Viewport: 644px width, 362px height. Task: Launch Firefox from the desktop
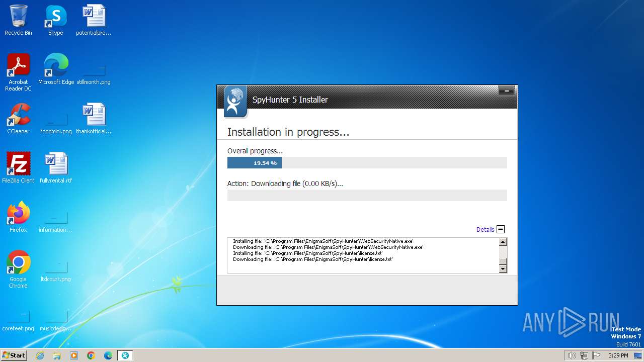pos(18,217)
